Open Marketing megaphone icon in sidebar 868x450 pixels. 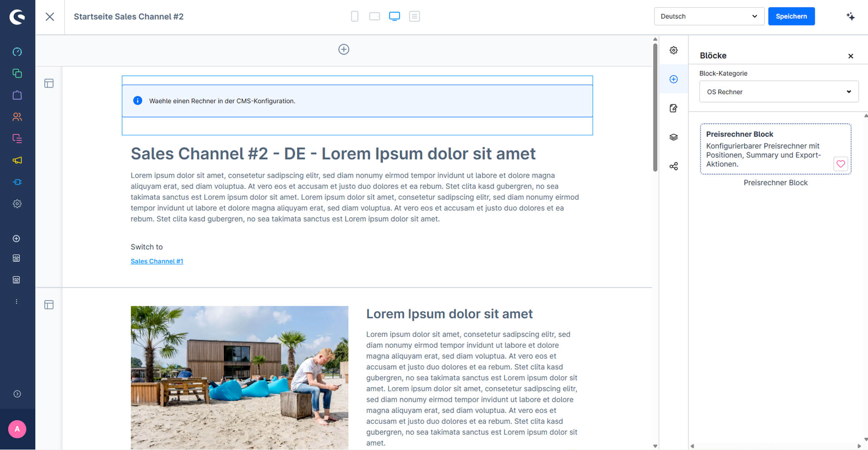tap(17, 160)
